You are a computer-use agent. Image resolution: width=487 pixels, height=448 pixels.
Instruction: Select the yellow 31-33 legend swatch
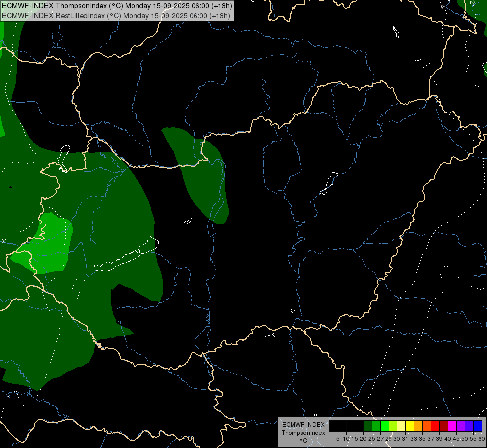pyautogui.click(x=410, y=426)
